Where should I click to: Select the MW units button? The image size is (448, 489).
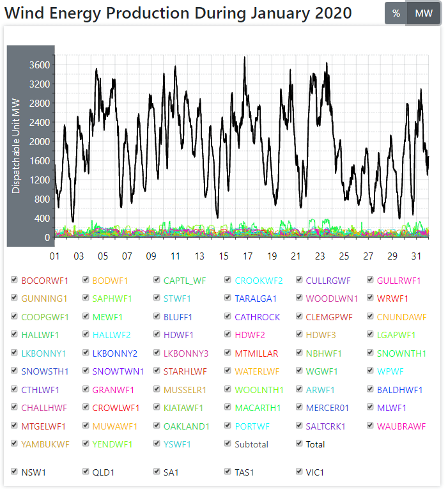click(424, 13)
